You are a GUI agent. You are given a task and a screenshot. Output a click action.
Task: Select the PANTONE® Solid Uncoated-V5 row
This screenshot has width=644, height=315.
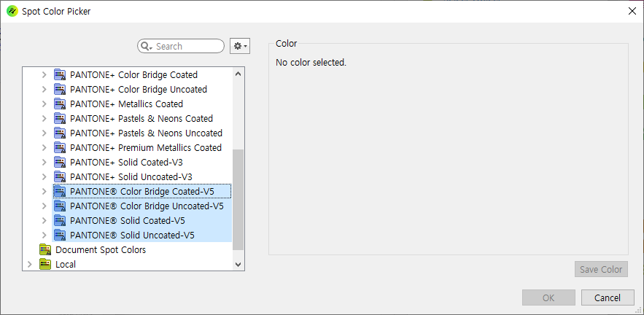[142, 235]
